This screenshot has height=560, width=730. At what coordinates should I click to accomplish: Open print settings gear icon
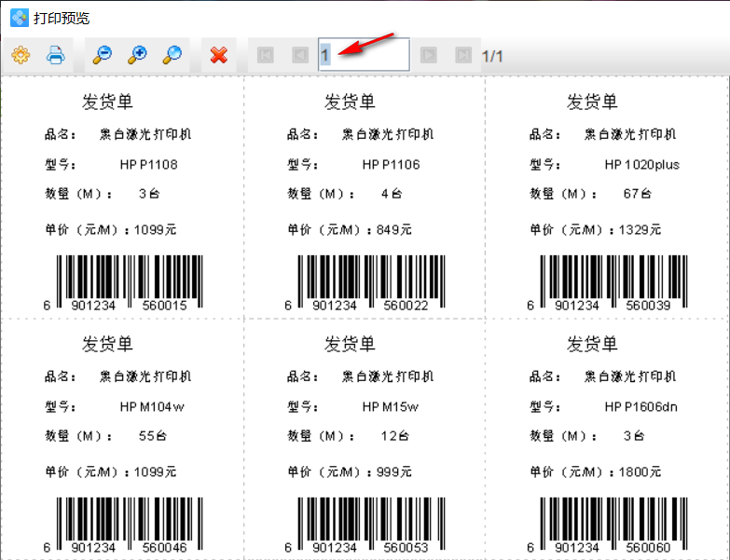point(21,55)
